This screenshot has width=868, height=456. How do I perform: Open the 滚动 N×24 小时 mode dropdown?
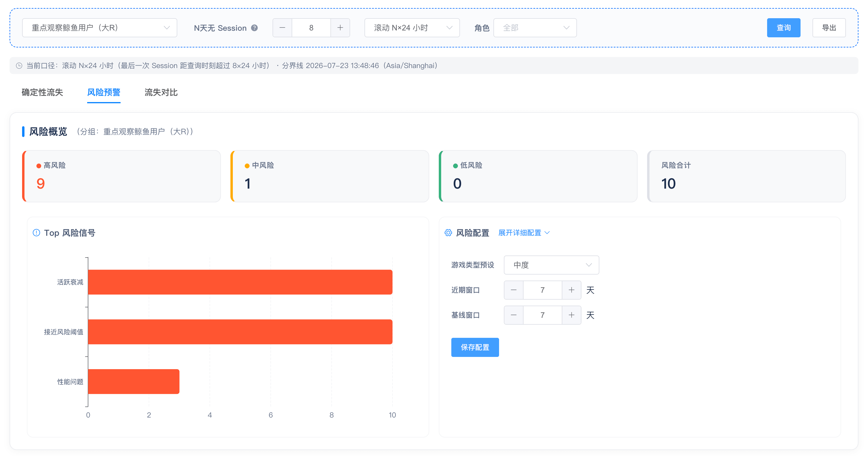pyautogui.click(x=412, y=28)
